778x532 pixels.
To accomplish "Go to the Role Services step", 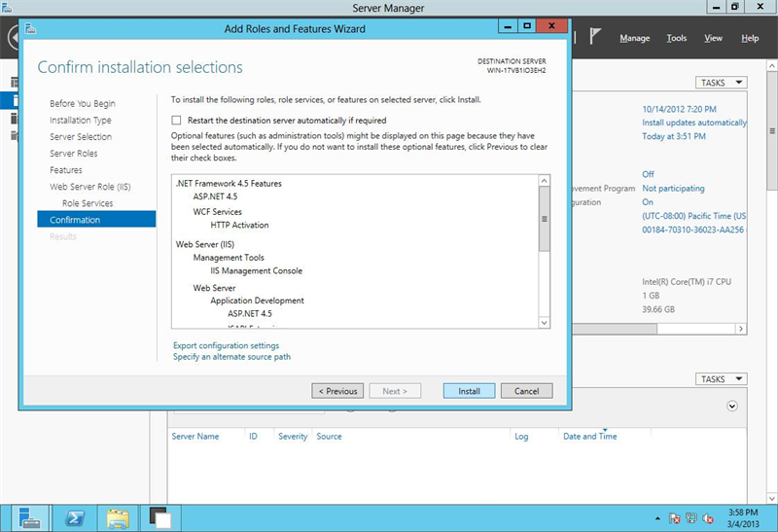I will coord(88,203).
